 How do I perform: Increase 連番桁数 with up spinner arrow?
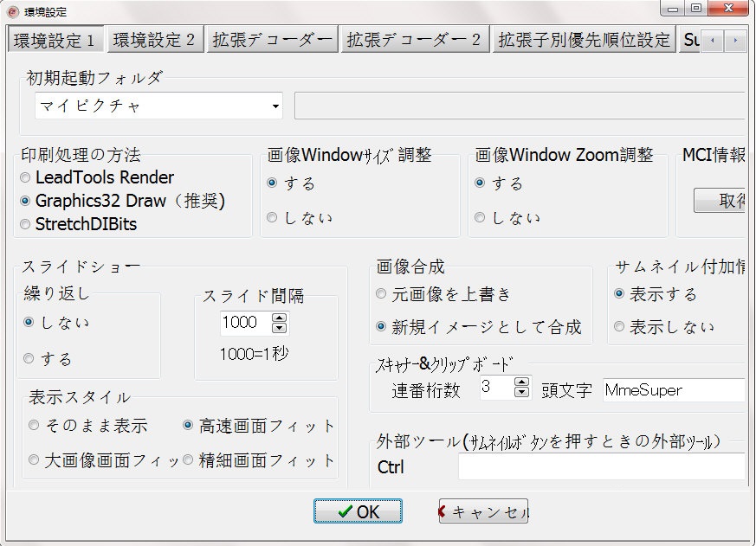point(521,382)
